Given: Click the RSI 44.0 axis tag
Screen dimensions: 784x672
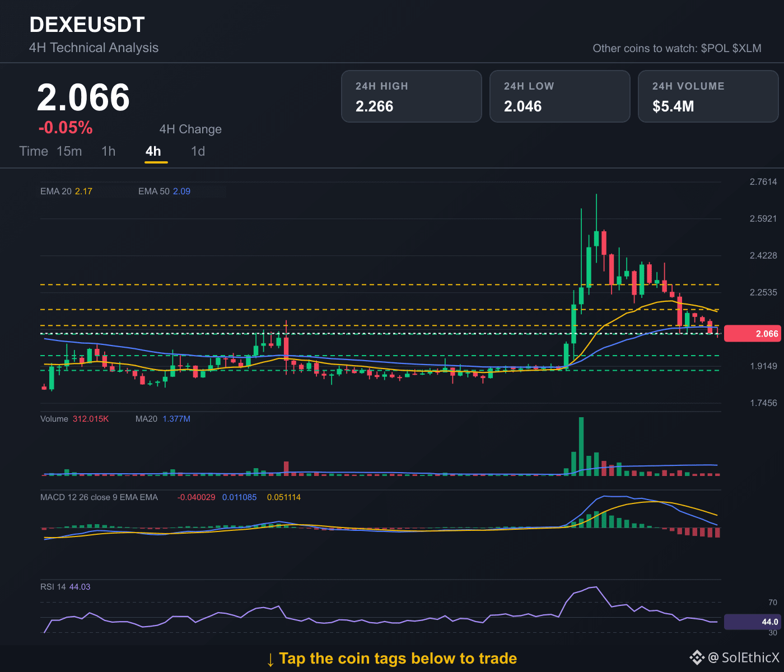Looking at the screenshot, I should [753, 622].
